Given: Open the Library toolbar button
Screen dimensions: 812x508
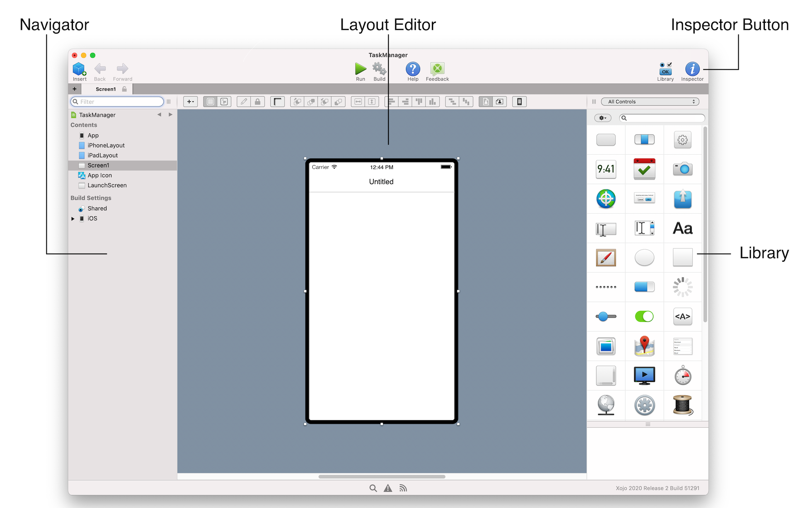Looking at the screenshot, I should (665, 69).
